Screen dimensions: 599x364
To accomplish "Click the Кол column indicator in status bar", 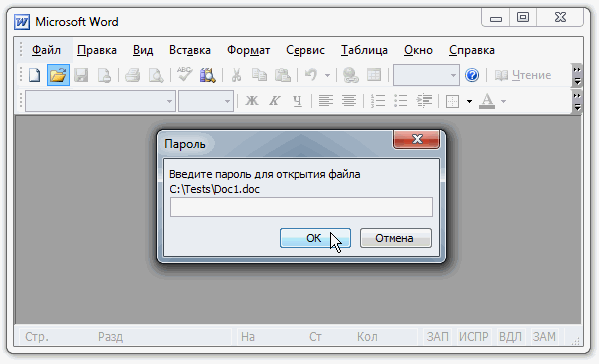I will (x=367, y=337).
